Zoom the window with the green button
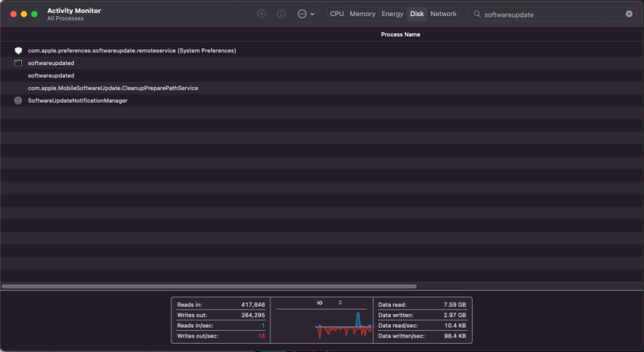Screen dimensions: 644x352 point(35,14)
